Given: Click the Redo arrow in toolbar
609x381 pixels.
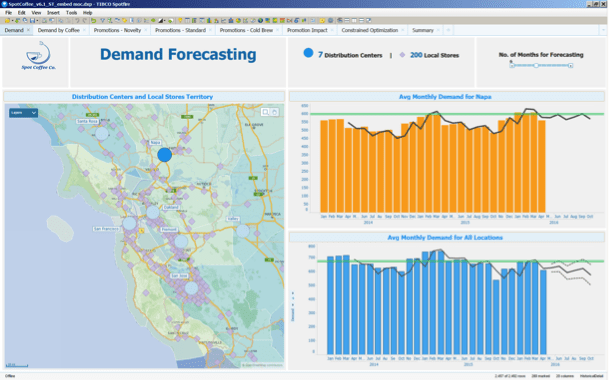Looking at the screenshot, I should [85, 20].
